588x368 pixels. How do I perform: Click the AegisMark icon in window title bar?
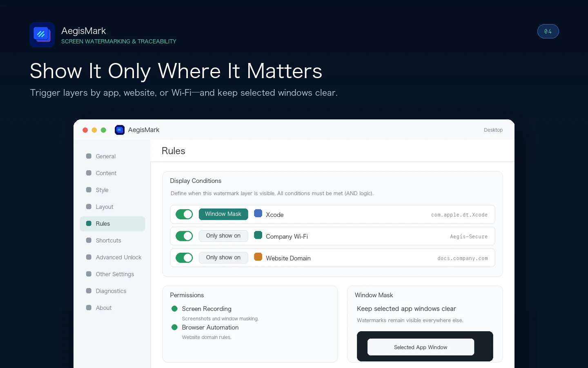(x=120, y=130)
